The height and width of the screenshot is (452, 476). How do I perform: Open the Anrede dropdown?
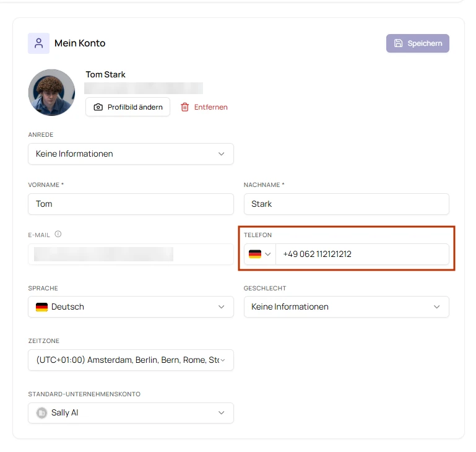click(131, 154)
